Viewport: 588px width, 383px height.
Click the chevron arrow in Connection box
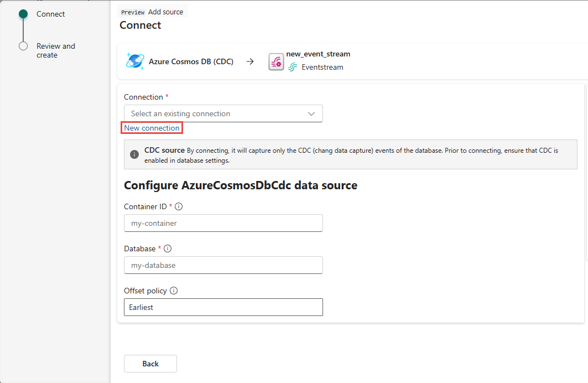pos(311,113)
